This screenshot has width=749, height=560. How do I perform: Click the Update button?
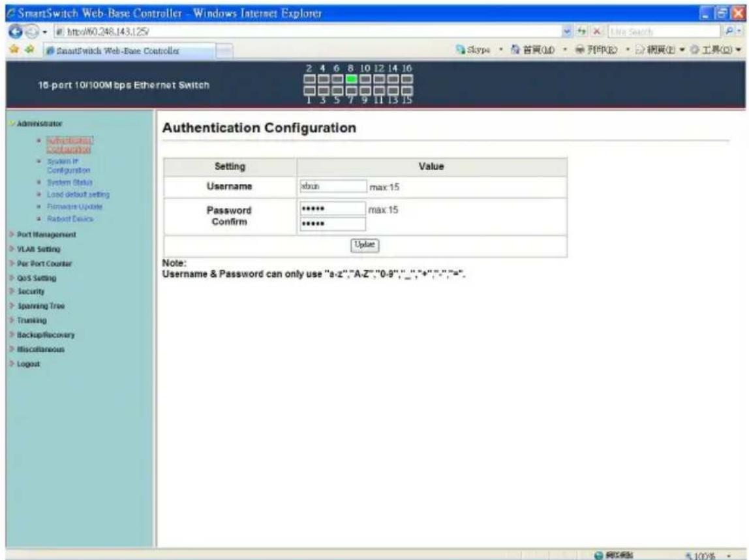pyautogui.click(x=365, y=245)
